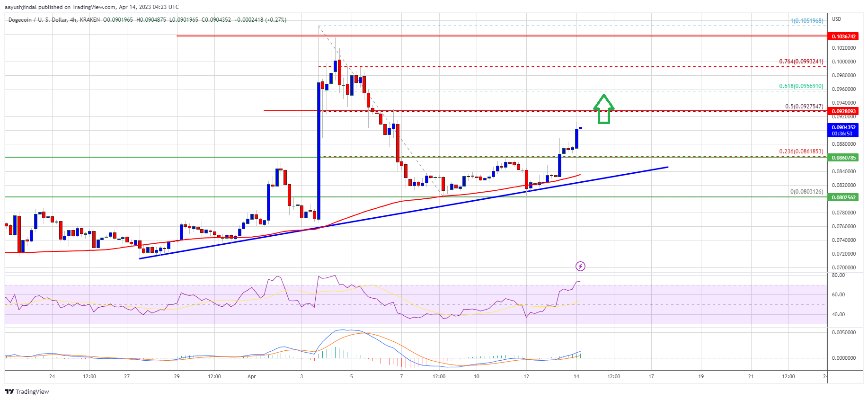Click the 0.0700000 price axis value
The height and width of the screenshot is (400, 868).
[x=844, y=267]
